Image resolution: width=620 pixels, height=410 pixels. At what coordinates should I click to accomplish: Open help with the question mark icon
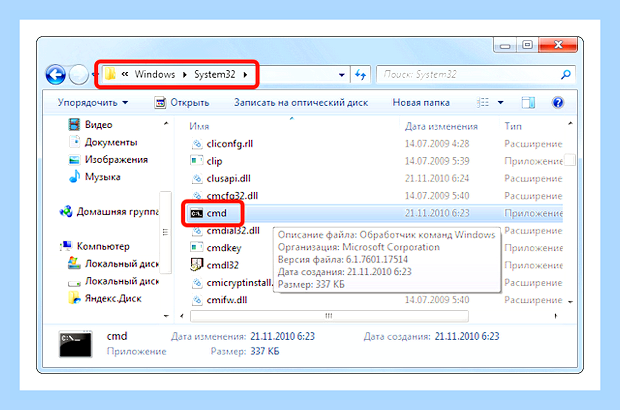(x=558, y=103)
